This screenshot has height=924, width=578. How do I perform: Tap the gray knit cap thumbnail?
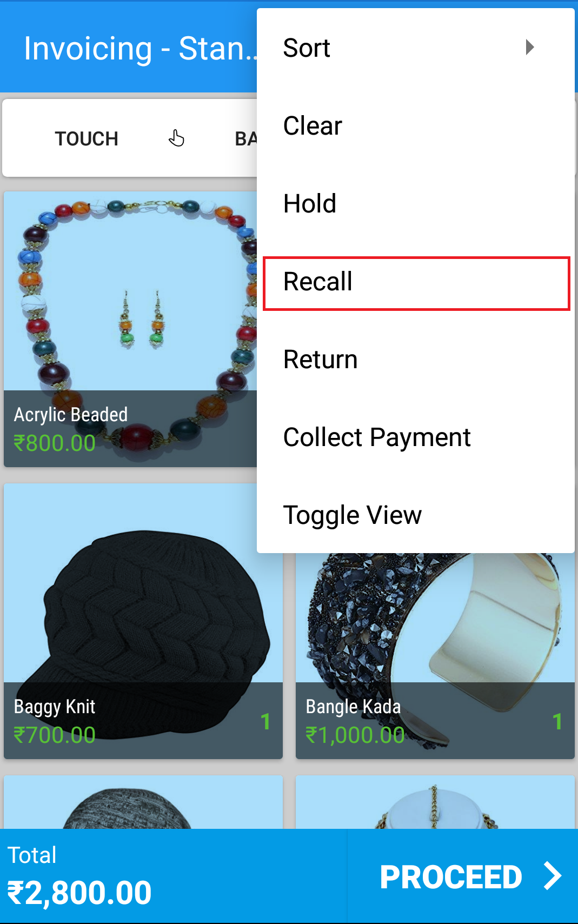143,802
